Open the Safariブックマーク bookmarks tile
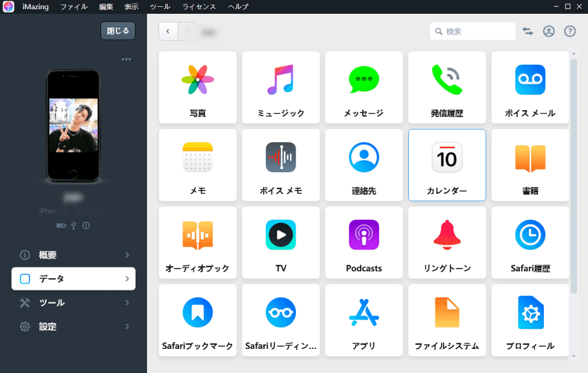This screenshot has height=373, width=588. pyautogui.click(x=198, y=320)
